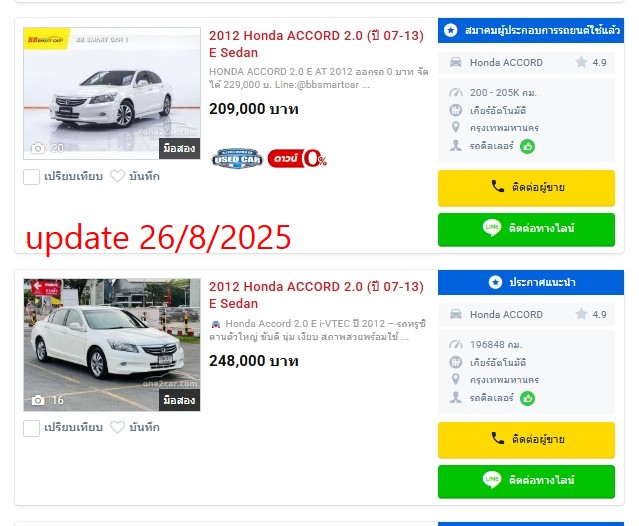Call seller of the 209,000 baht car
This screenshot has height=526, width=639.
coord(526,188)
